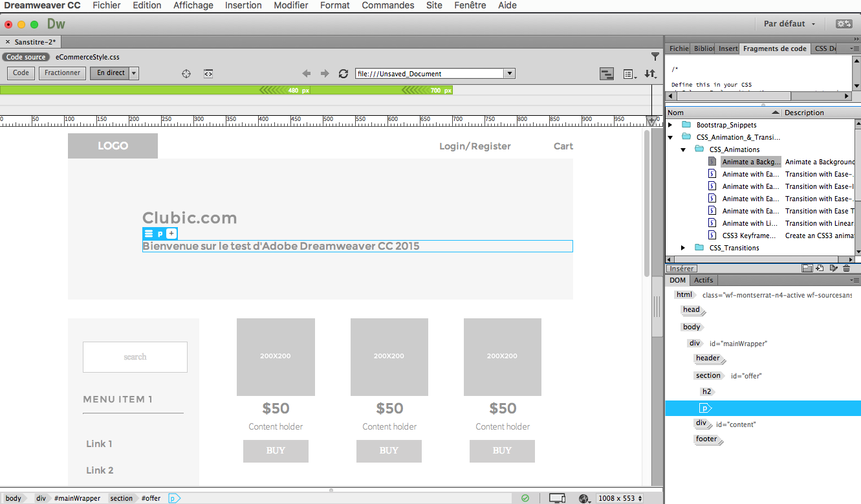Go forward with the right arrow icon
The width and height of the screenshot is (861, 504).
[325, 74]
